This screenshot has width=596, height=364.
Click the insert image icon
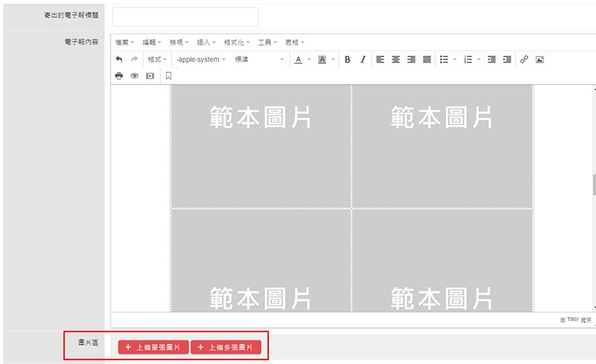coord(540,60)
